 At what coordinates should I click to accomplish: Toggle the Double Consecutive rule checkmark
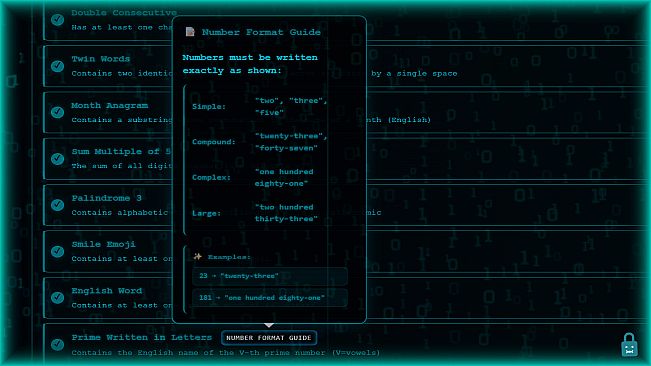click(x=58, y=20)
